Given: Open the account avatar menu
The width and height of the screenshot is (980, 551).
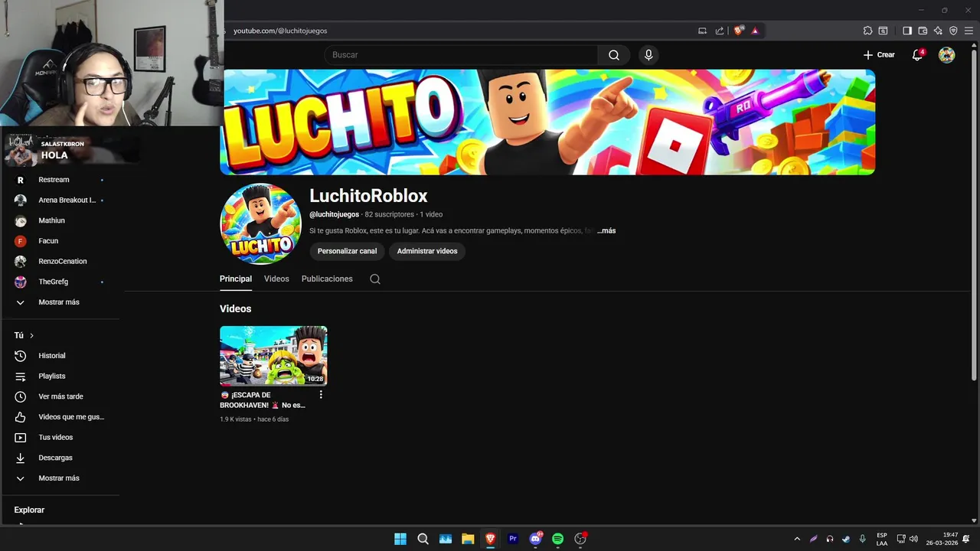Looking at the screenshot, I should pyautogui.click(x=947, y=55).
